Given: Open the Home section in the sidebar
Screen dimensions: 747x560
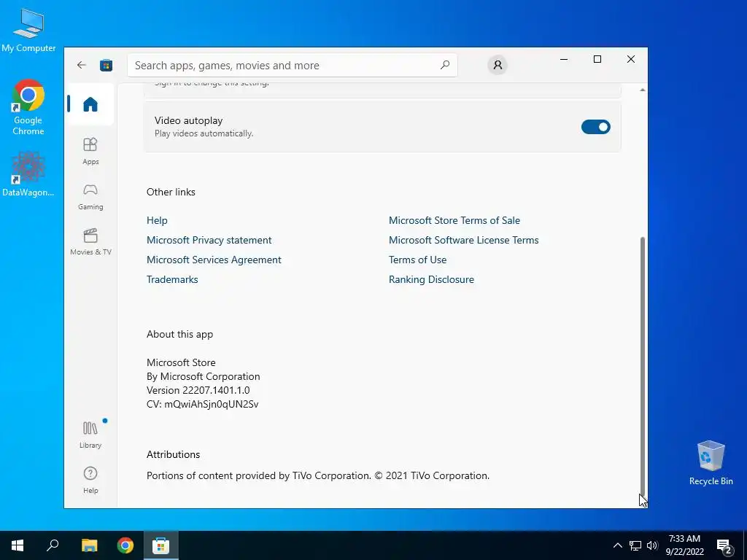Looking at the screenshot, I should [x=90, y=104].
